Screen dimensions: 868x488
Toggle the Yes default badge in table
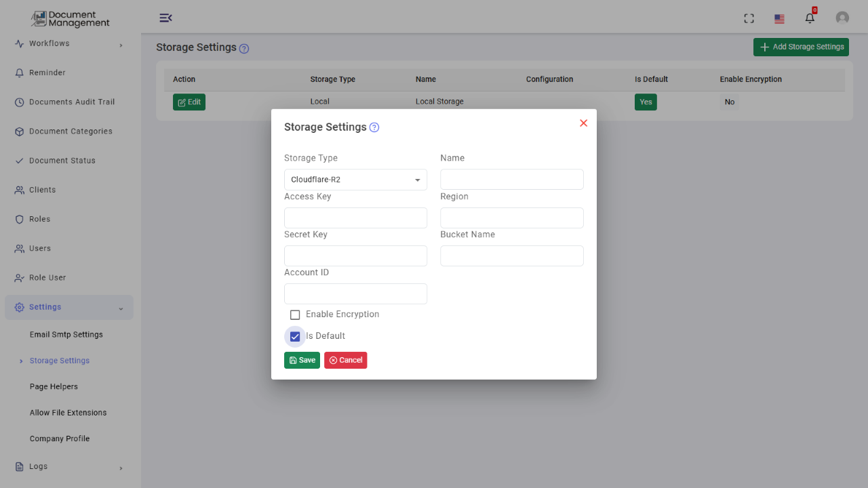point(646,102)
